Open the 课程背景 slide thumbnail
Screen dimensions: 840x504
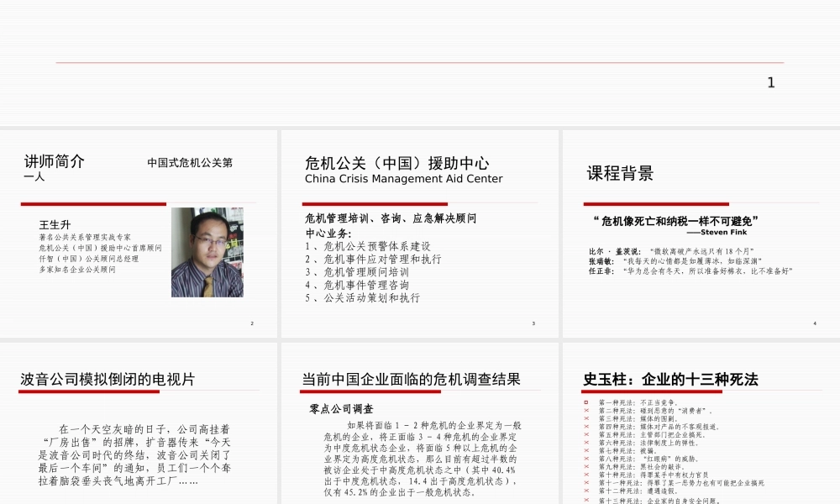701,234
